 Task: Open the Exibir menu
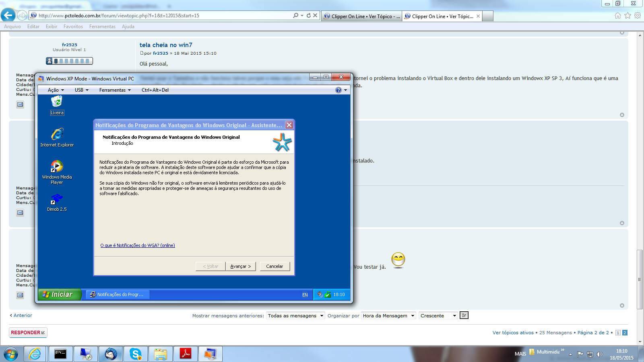click(52, 27)
